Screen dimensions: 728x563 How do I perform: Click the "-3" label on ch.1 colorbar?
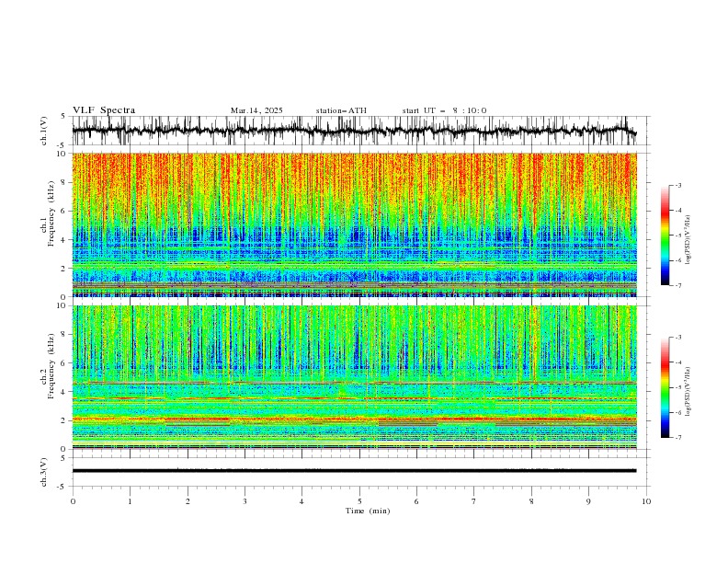678,185
